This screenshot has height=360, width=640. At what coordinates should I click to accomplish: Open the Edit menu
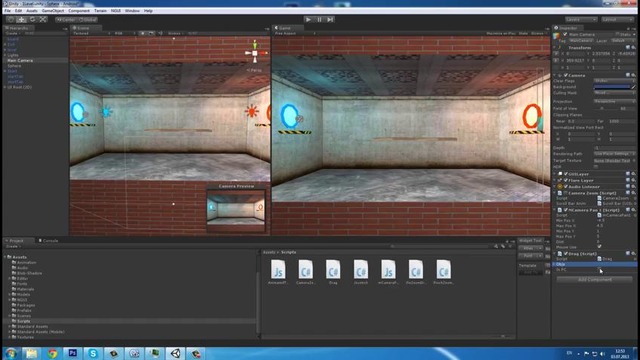click(x=18, y=11)
